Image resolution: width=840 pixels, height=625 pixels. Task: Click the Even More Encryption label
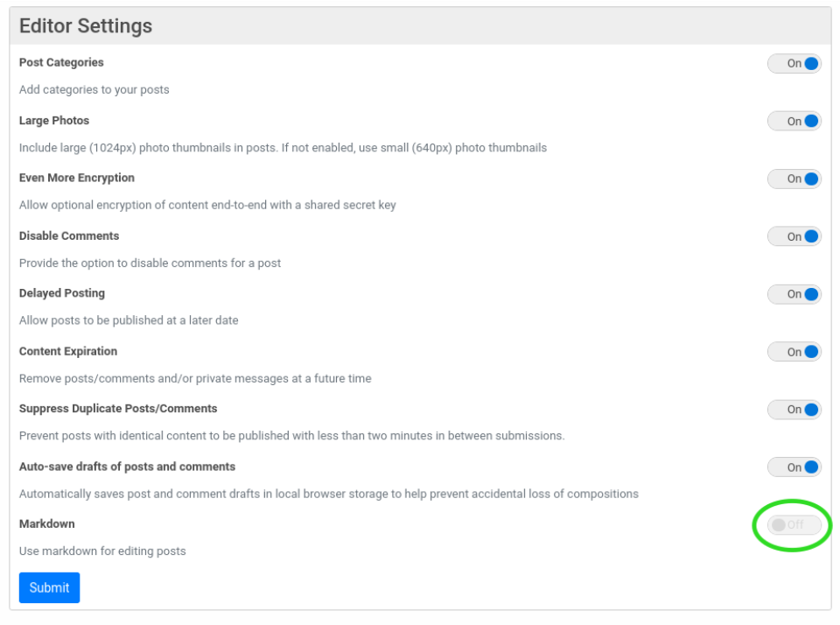click(77, 178)
